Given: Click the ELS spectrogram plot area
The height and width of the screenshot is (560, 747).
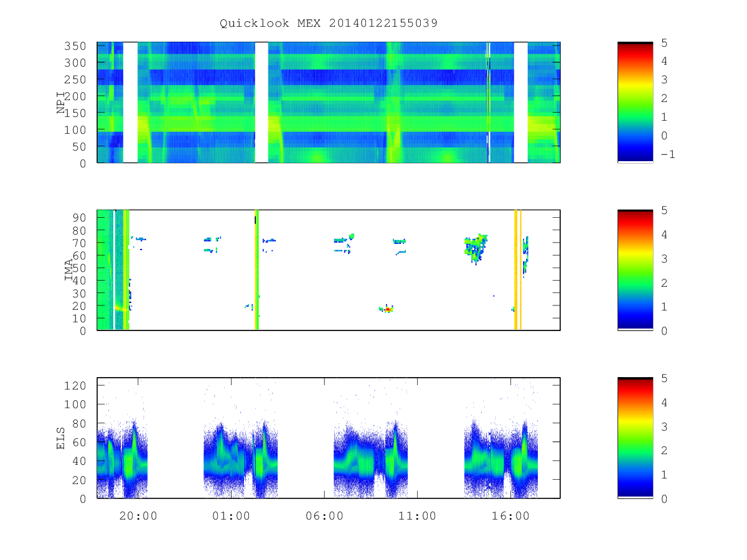Looking at the screenshot, I should coord(329,438).
